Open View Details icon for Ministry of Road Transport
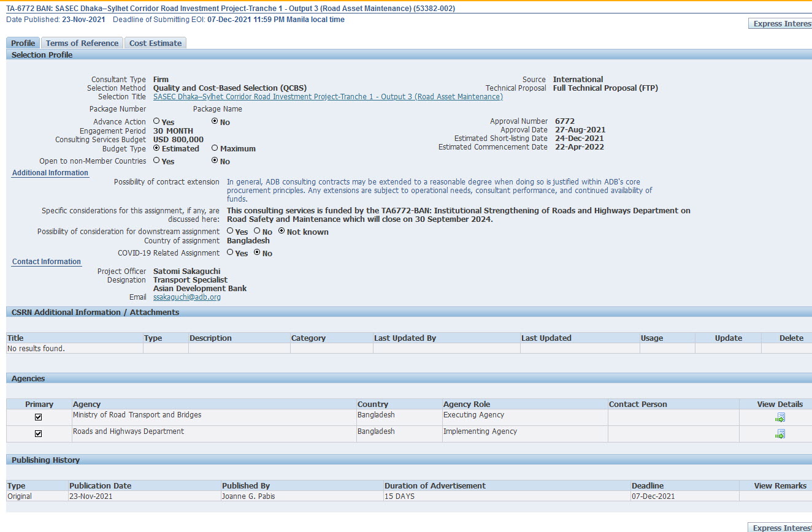This screenshot has height=532, width=812. (x=779, y=418)
